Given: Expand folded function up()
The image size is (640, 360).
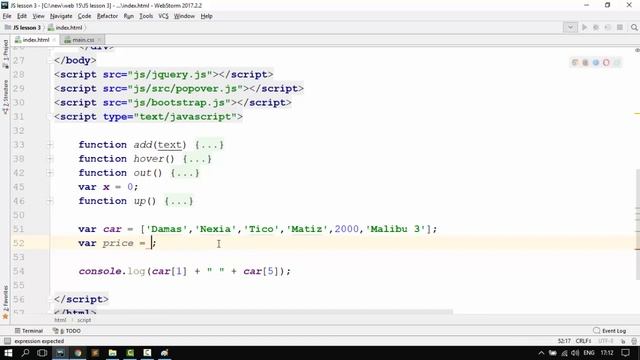Looking at the screenshot, I should [50, 201].
